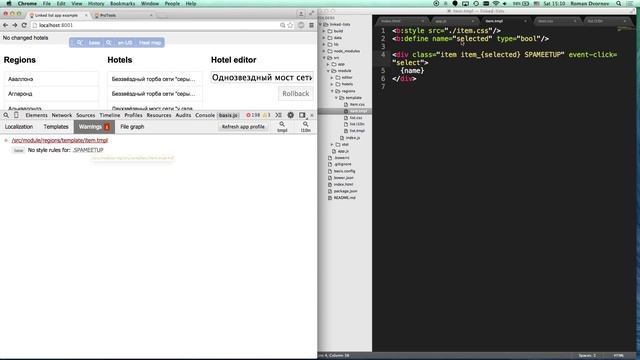Bookmark the page with the star icon

coord(290,25)
